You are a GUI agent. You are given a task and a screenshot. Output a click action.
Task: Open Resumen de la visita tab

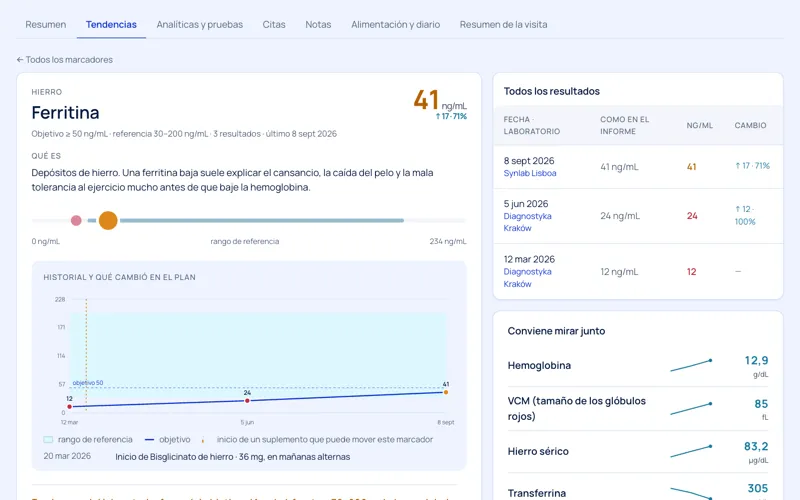504,24
